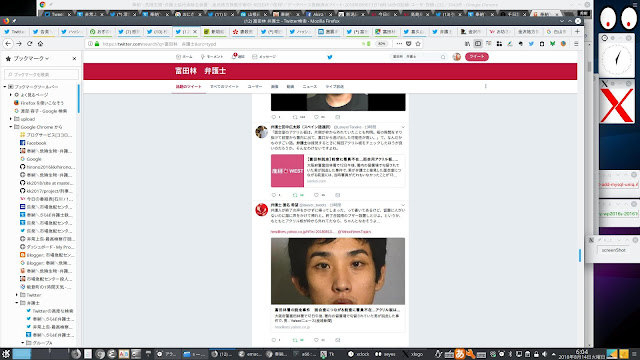640x360 pixels.
Task: Close the bookmarks sidebar
Action: (x=74, y=58)
